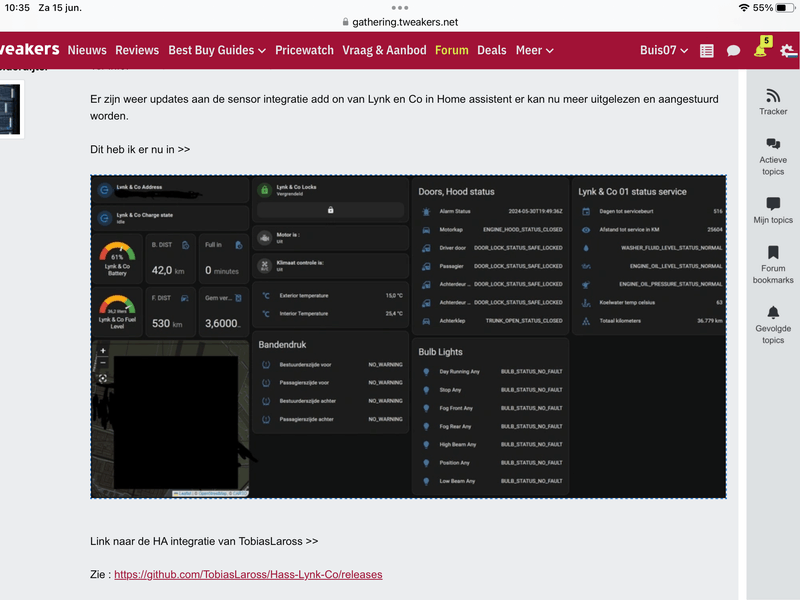Open Vraag & Aanbod section
800x600 pixels.
384,50
